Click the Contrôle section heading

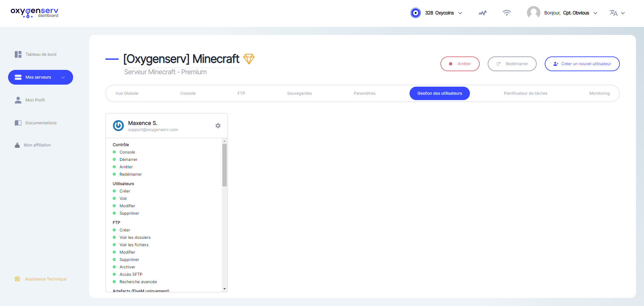tap(121, 145)
